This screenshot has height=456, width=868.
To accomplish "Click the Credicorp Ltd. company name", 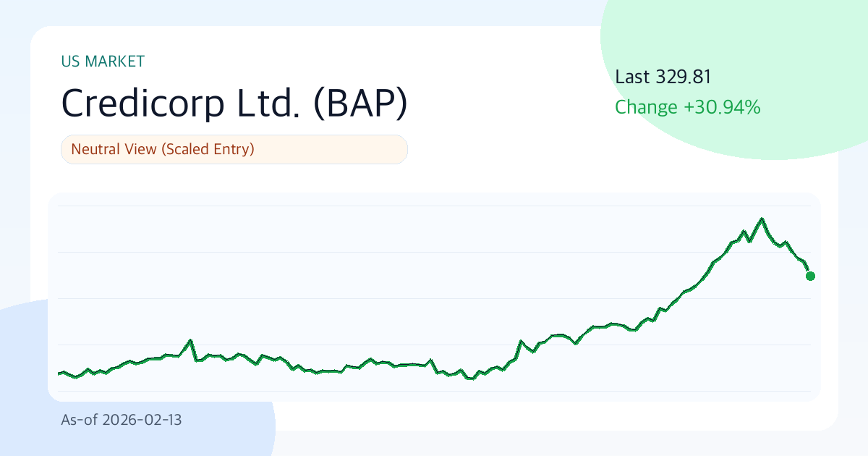I will [180, 104].
